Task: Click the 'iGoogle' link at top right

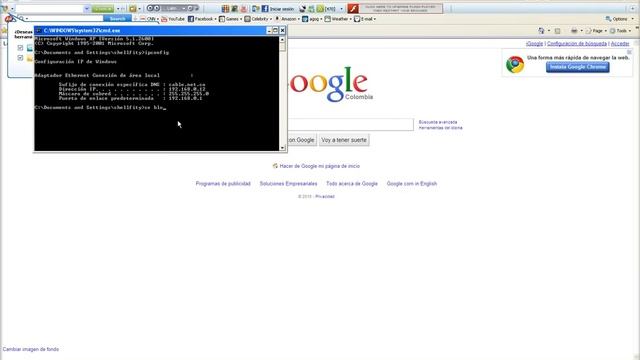Action: pos(534,44)
